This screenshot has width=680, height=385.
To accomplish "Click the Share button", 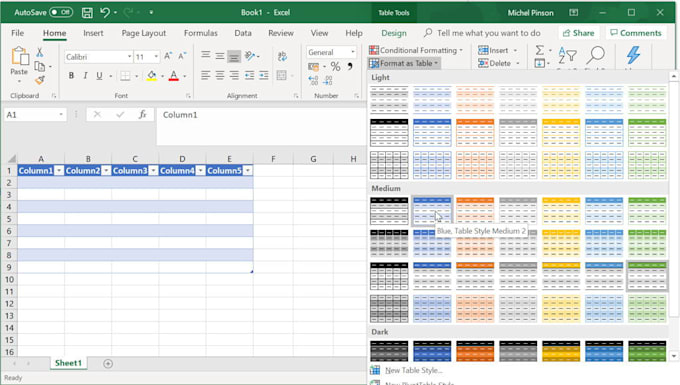I will 578,33.
